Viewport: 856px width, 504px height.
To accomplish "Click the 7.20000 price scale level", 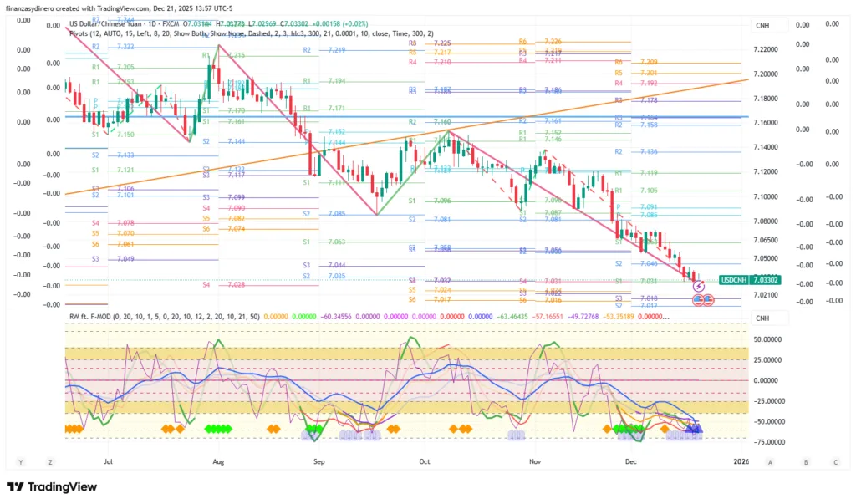I will point(767,74).
